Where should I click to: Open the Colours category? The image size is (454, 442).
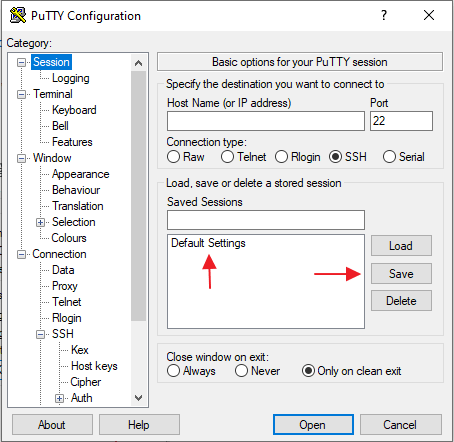click(69, 238)
